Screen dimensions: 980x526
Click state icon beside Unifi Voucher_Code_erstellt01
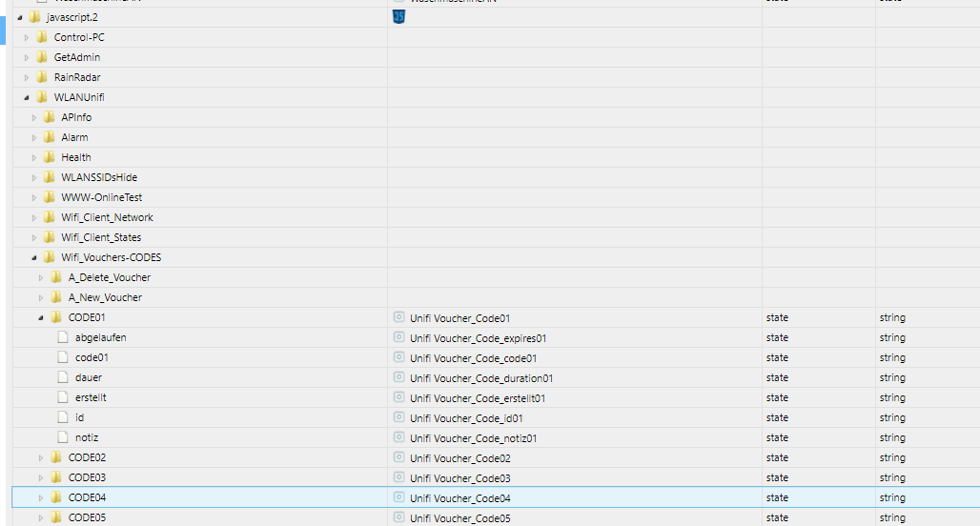(x=398, y=397)
